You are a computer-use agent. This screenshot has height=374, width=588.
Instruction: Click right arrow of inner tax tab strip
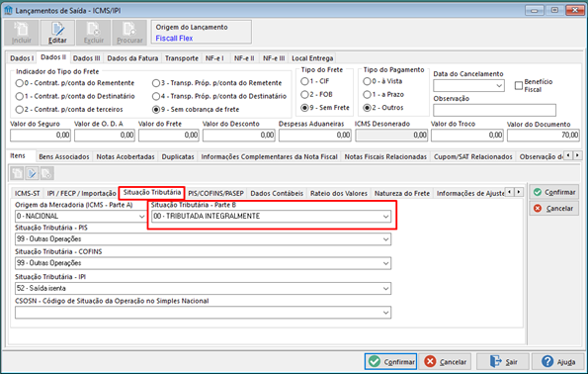[x=519, y=192]
